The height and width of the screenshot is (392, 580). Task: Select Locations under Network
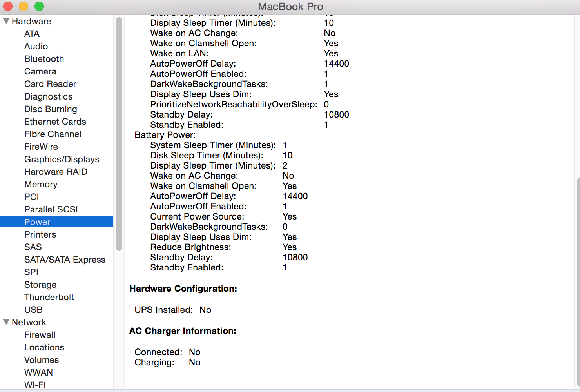pyautogui.click(x=44, y=347)
